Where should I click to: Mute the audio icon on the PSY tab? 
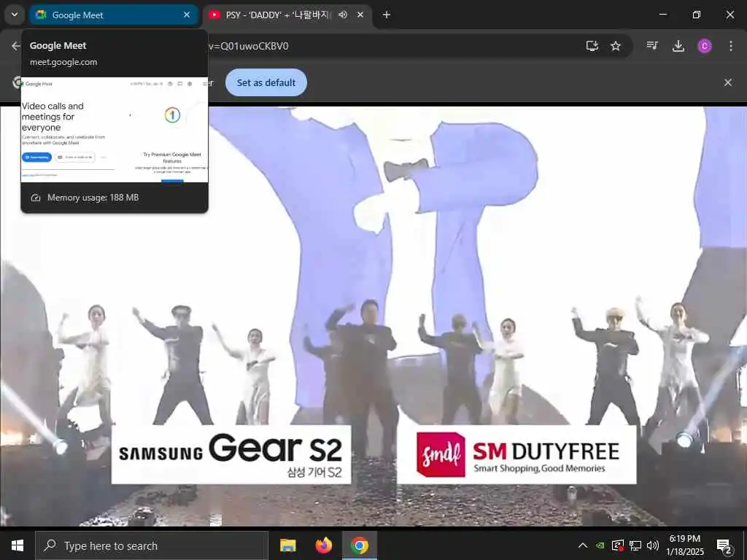(343, 15)
